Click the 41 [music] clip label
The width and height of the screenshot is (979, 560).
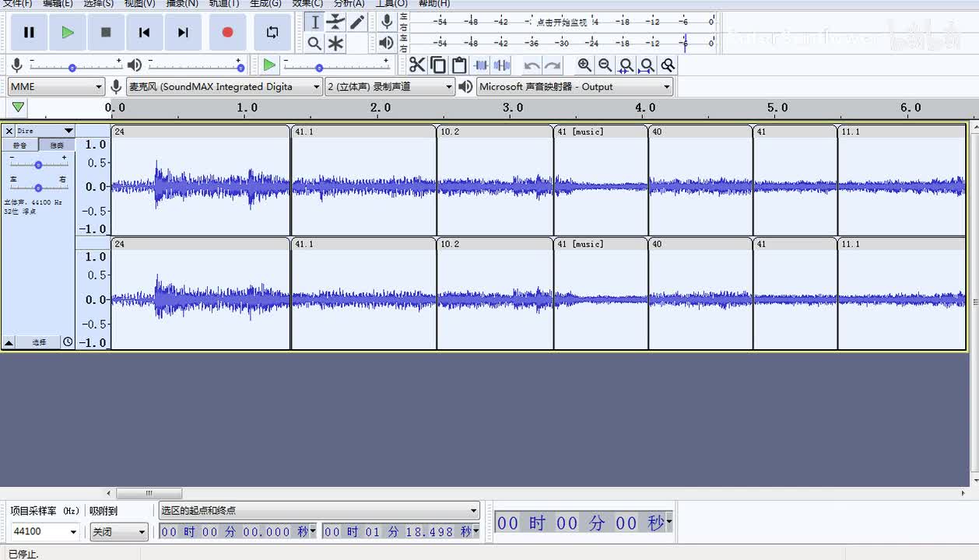point(580,131)
